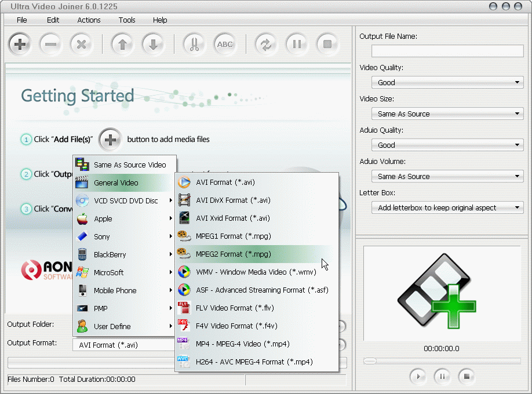Open the Video Size dropdown

click(x=447, y=114)
